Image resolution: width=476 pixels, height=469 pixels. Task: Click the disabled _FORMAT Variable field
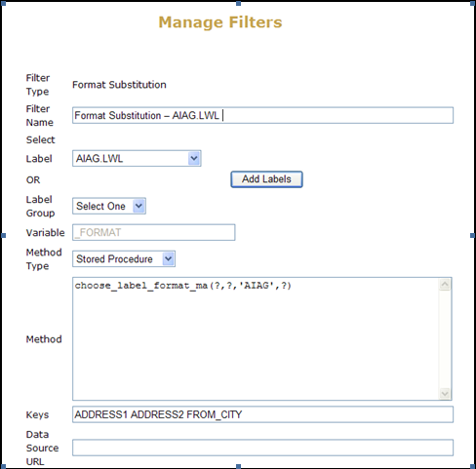pos(153,232)
